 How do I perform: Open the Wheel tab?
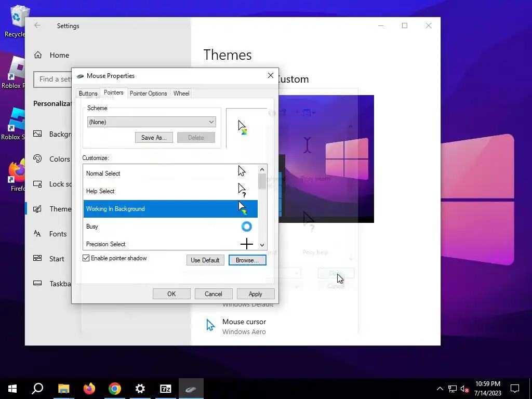[x=181, y=94]
